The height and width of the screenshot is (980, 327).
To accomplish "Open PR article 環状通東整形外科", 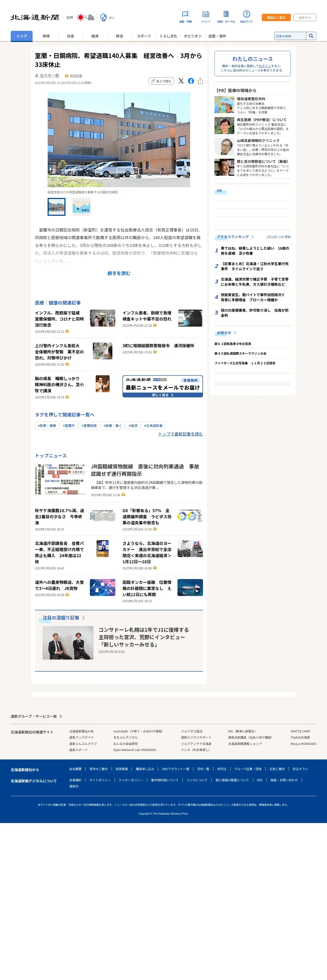I will [252, 105].
